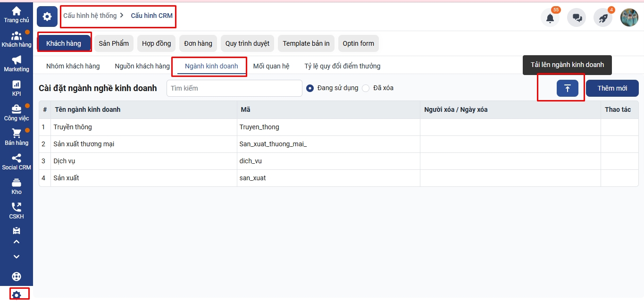Open the KPI sidebar module
This screenshot has width=644, height=302.
point(16,84)
